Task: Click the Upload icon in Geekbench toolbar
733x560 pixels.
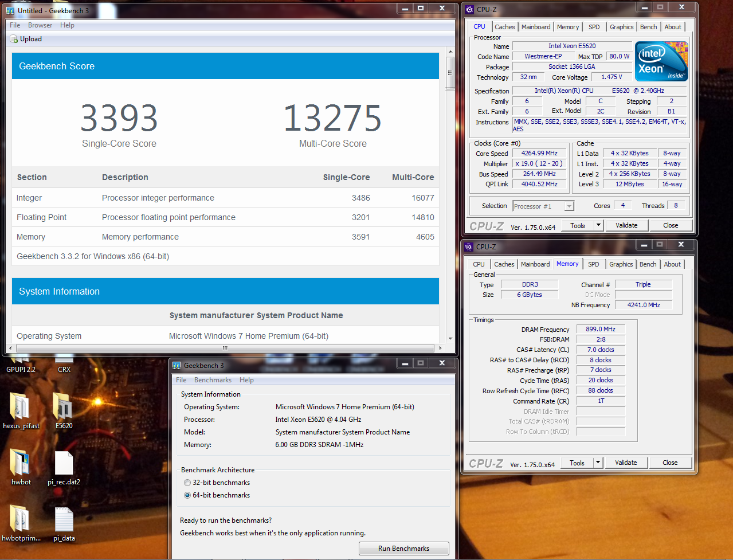Action: tap(14, 40)
